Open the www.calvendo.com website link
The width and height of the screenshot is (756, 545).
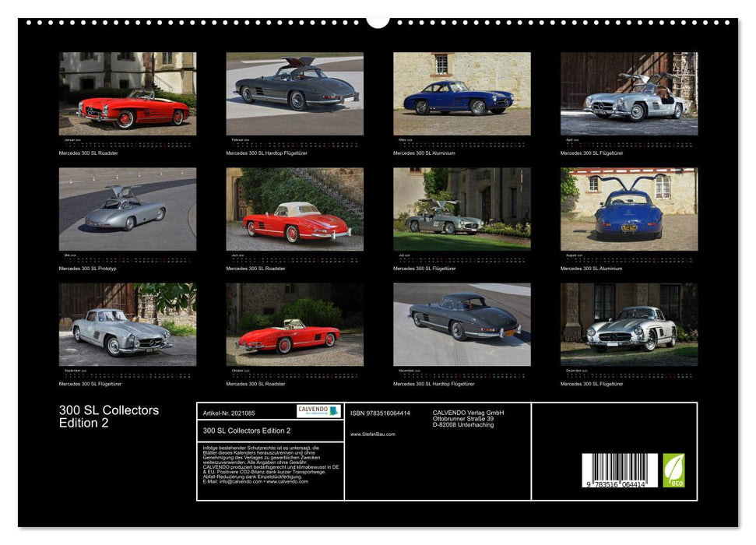[x=287, y=483]
